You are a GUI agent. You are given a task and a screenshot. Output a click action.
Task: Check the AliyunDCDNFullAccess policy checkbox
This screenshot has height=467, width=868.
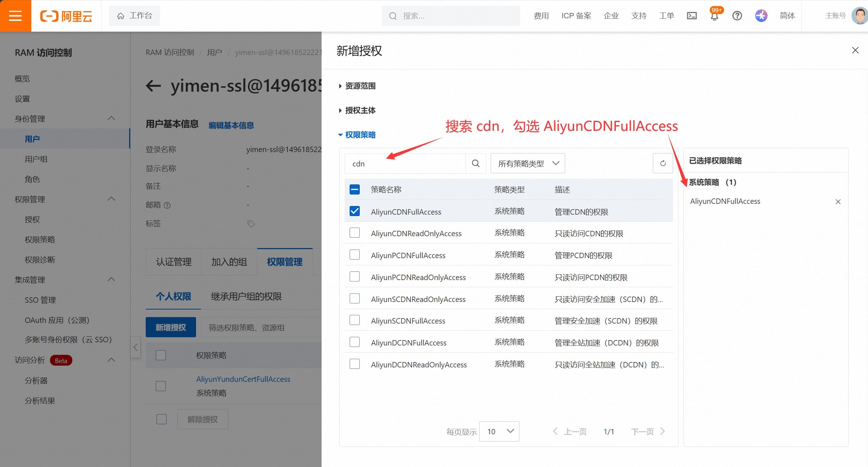point(355,342)
